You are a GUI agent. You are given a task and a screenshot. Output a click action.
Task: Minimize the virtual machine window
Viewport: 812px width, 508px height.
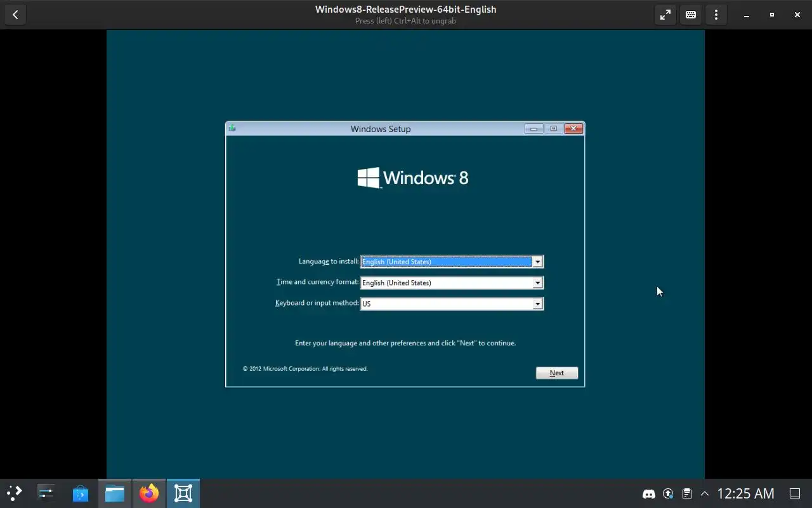(x=747, y=15)
